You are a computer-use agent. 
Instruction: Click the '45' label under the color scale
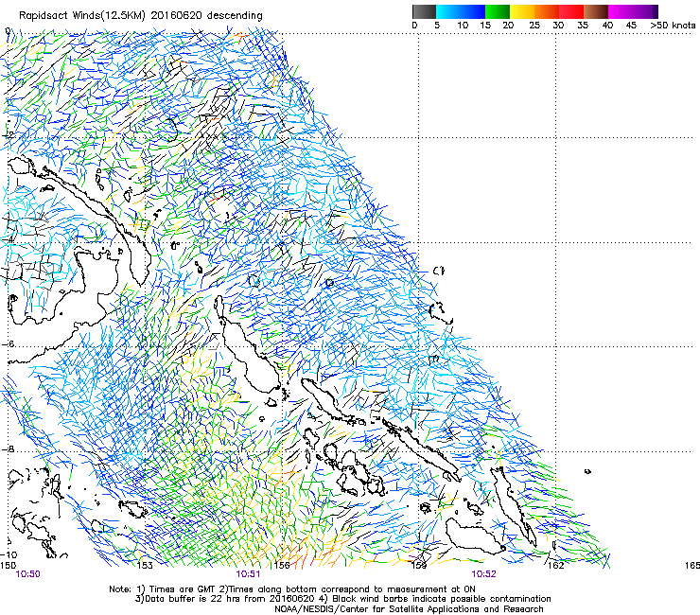coord(631,26)
